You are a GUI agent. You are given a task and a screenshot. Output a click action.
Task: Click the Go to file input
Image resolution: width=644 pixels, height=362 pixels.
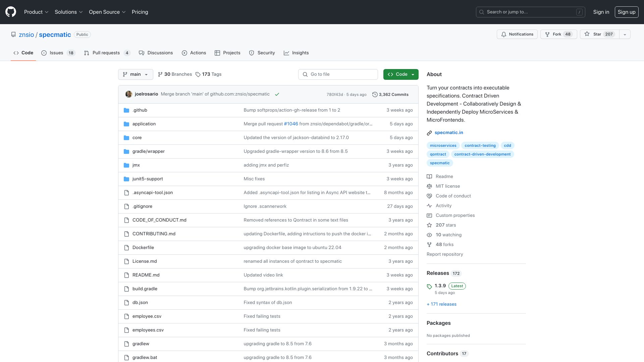[x=338, y=74]
